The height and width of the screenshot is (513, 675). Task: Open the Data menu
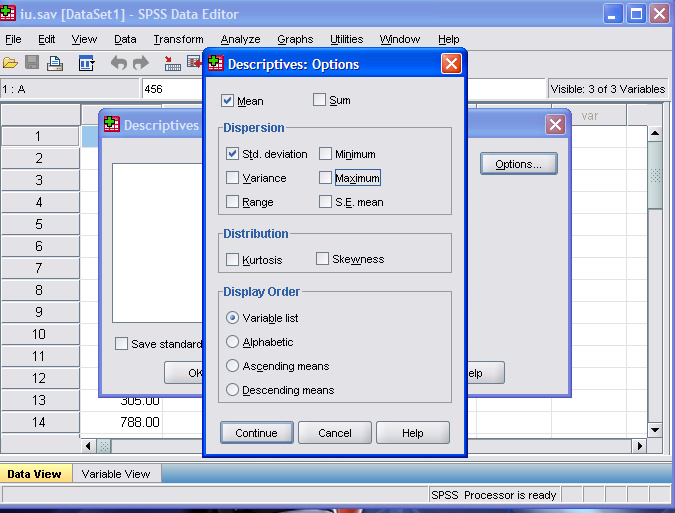[125, 39]
